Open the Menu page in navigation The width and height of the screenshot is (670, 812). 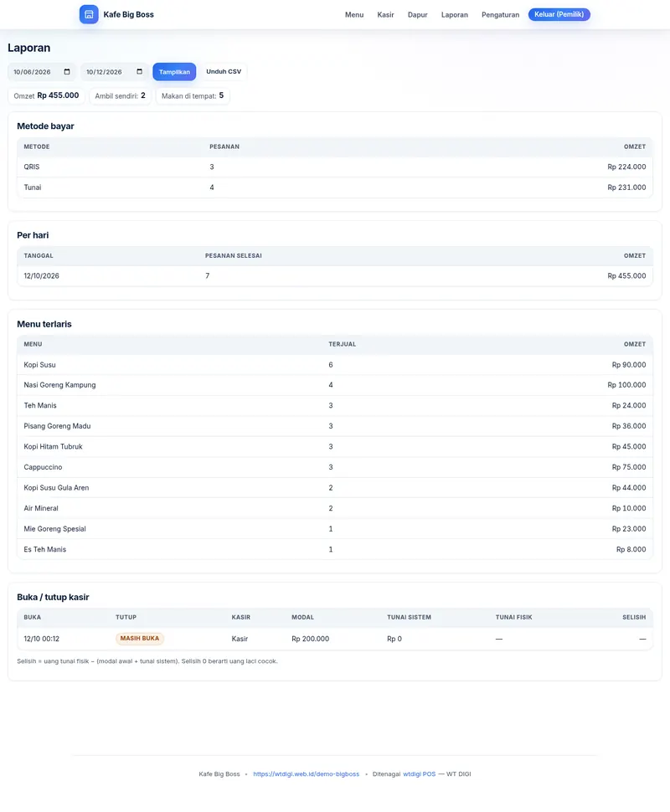coord(354,14)
